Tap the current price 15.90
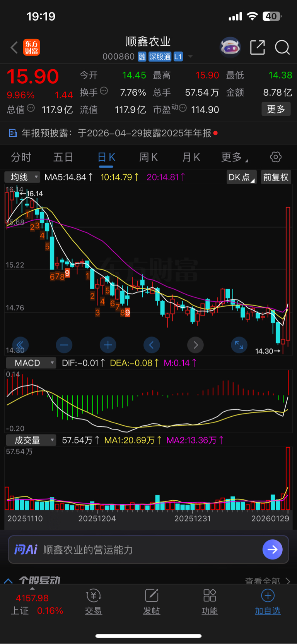The width and height of the screenshot is (297, 644). click(x=33, y=76)
